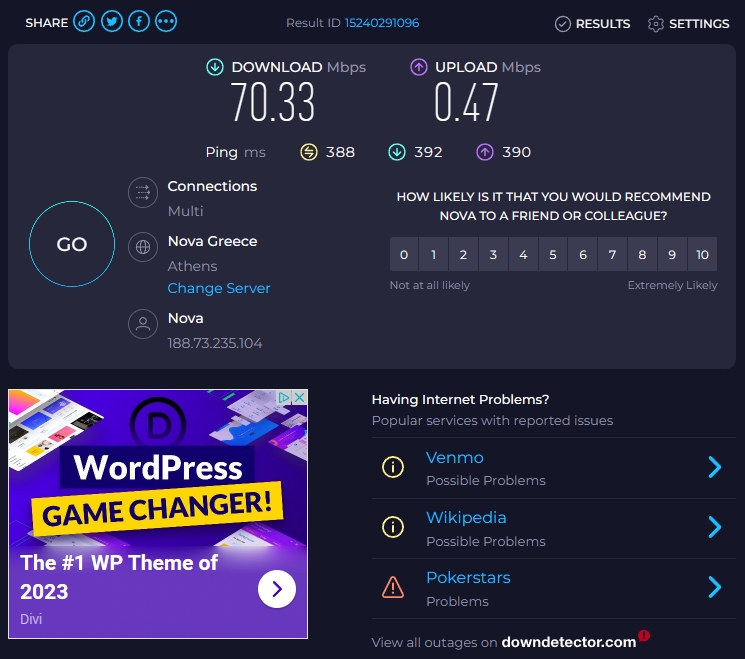Open AdChoices info icon on ad
745x659 pixels.
coord(284,397)
